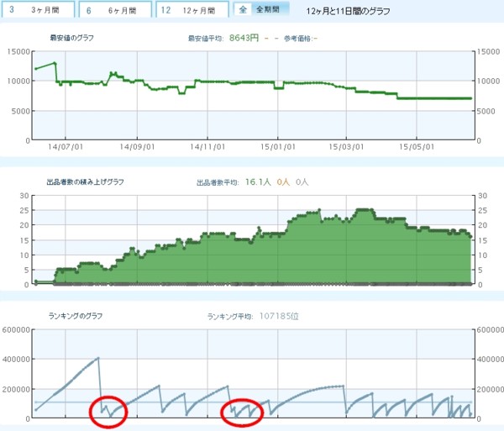Screen dimensions: 504x431
Task: Click the seller count peak at 25
Action: tap(363, 210)
